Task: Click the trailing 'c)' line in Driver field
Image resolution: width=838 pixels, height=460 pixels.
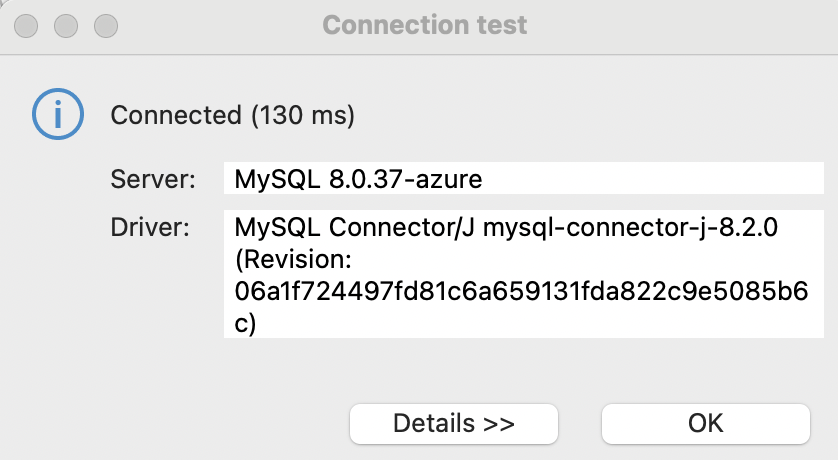Action: pos(246,323)
